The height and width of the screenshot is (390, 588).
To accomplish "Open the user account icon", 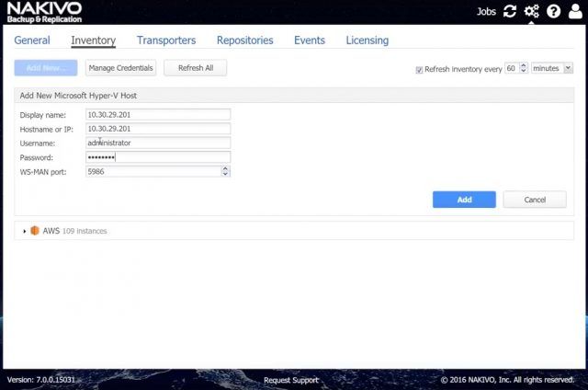I will (575, 11).
